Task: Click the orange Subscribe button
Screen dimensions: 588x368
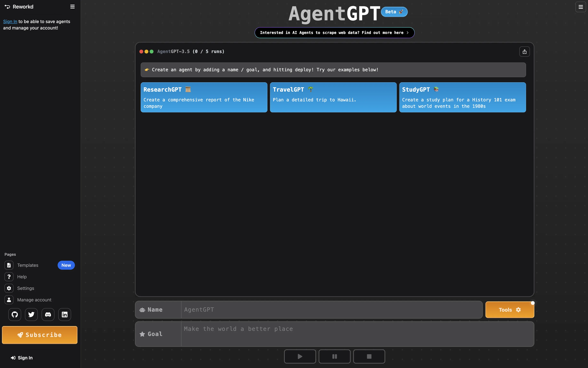Action: [x=40, y=335]
